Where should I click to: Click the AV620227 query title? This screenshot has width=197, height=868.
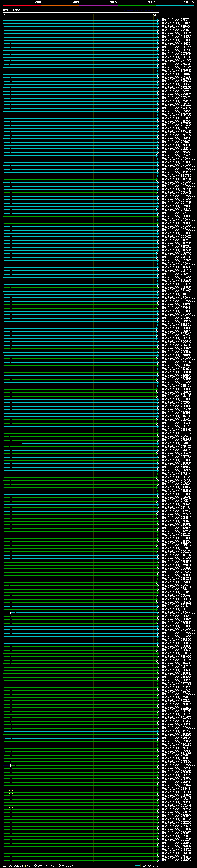pos(11,10)
